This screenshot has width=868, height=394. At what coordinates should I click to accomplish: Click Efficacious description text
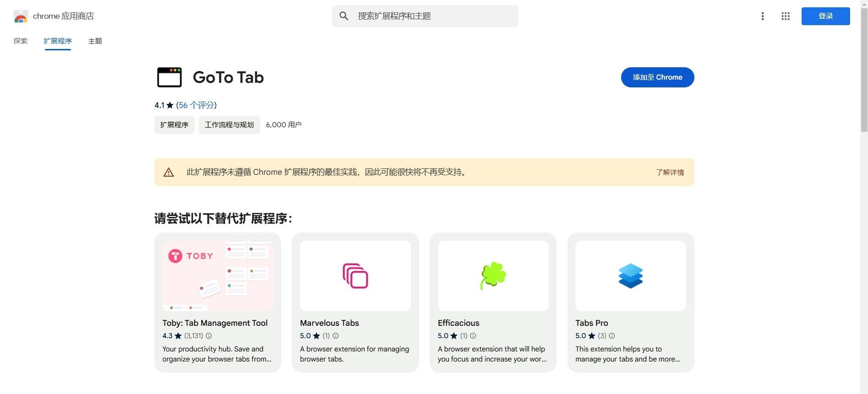tap(492, 354)
